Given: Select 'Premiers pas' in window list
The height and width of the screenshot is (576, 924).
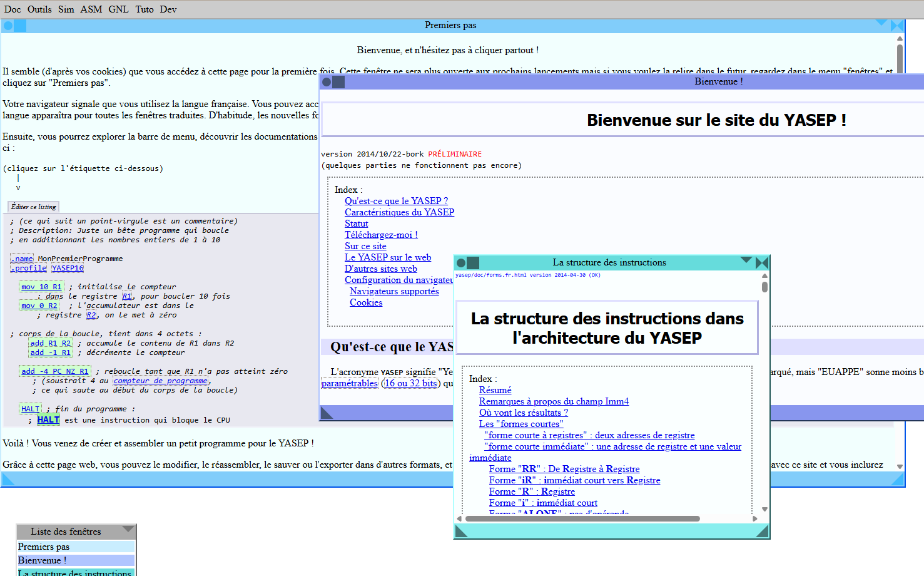Looking at the screenshot, I should pyautogui.click(x=76, y=547).
